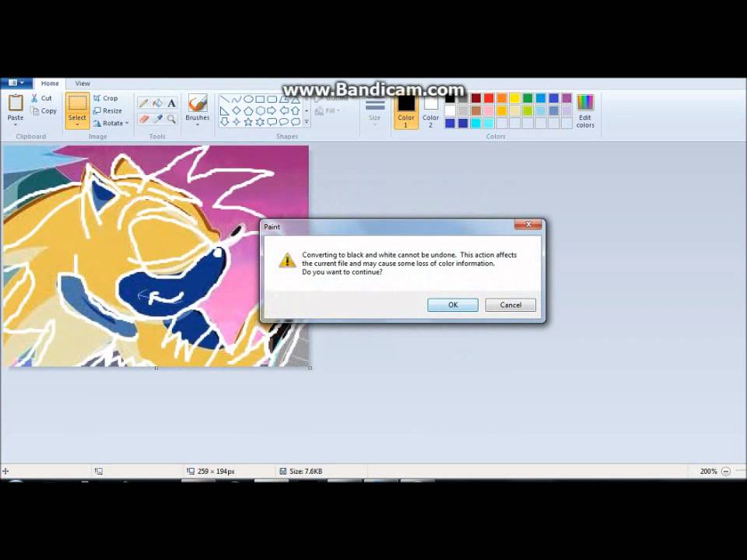Choose the Rounded rectangular callout shape
Screen dimensions: 747x560
click(272, 122)
